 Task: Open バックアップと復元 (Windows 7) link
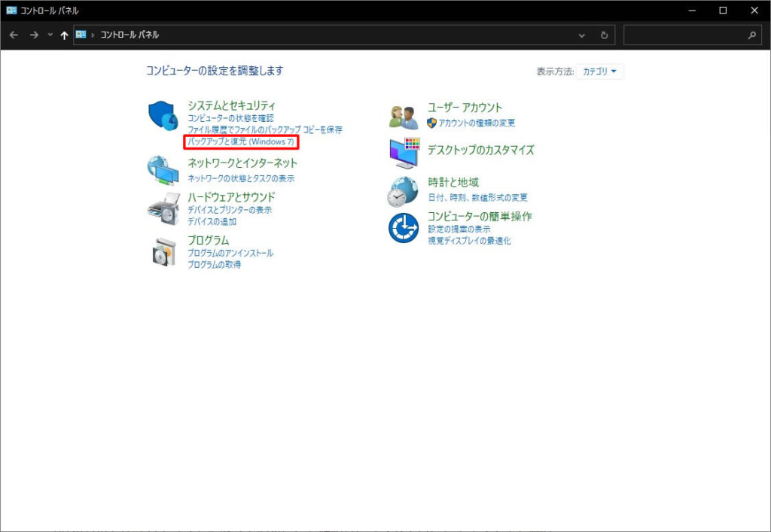tap(241, 142)
